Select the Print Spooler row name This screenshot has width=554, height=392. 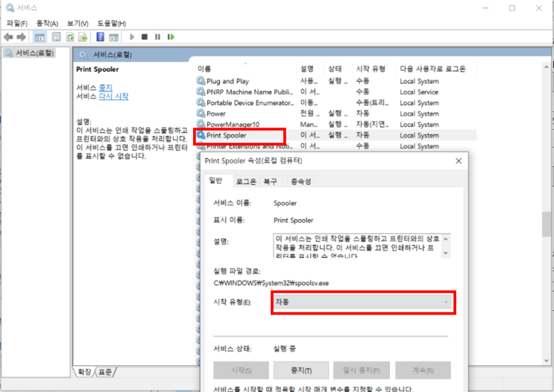click(227, 135)
